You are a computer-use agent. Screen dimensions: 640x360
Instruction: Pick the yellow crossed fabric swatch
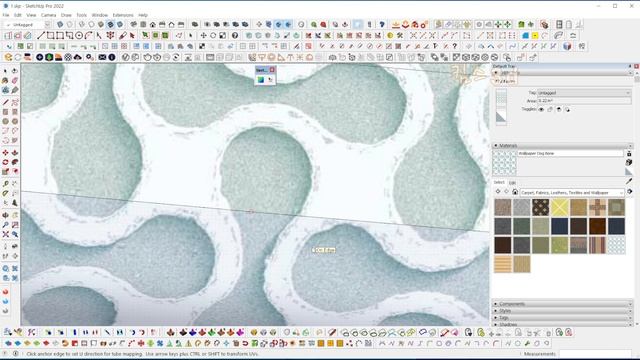click(559, 207)
